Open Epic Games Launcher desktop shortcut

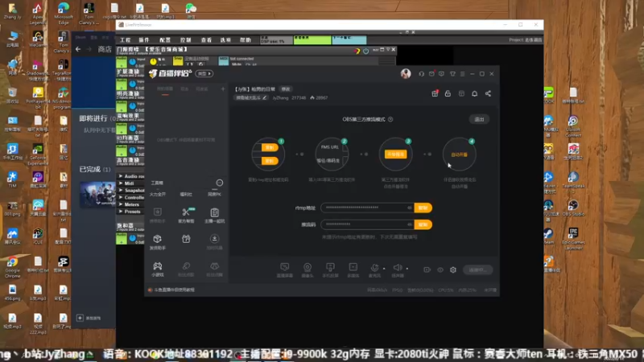click(x=573, y=238)
